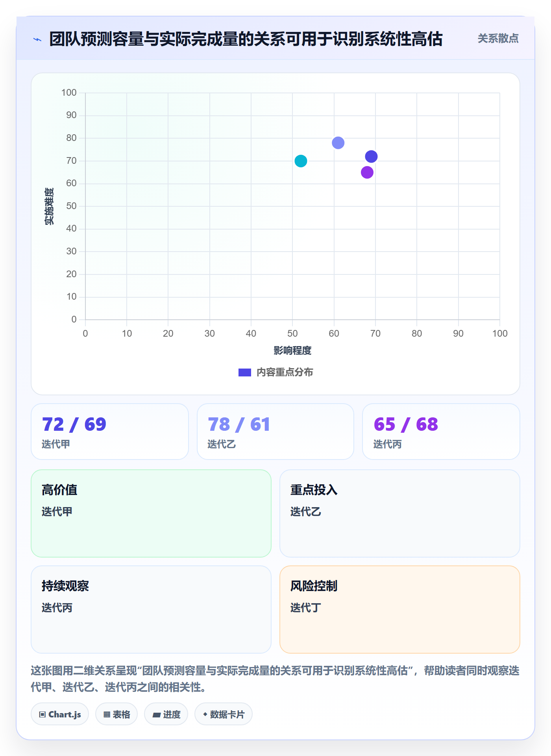551x756 pixels.
Task: Click the 实施难度 y-axis title
Action: click(x=49, y=206)
